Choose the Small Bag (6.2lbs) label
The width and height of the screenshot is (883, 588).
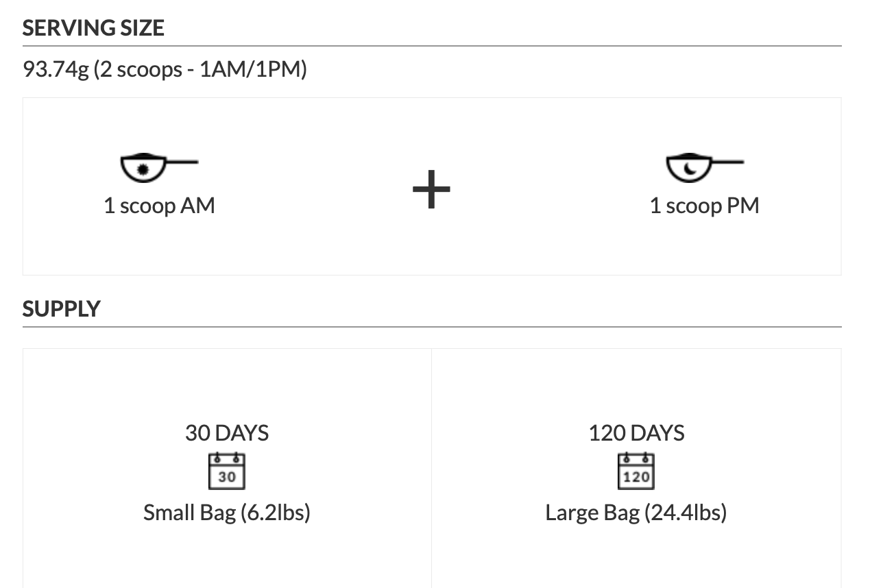tap(227, 513)
